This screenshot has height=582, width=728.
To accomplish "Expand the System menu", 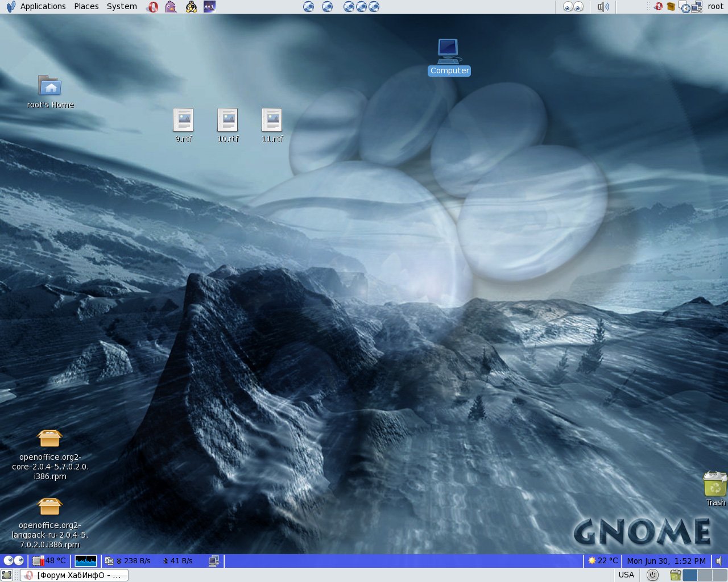I will (122, 7).
